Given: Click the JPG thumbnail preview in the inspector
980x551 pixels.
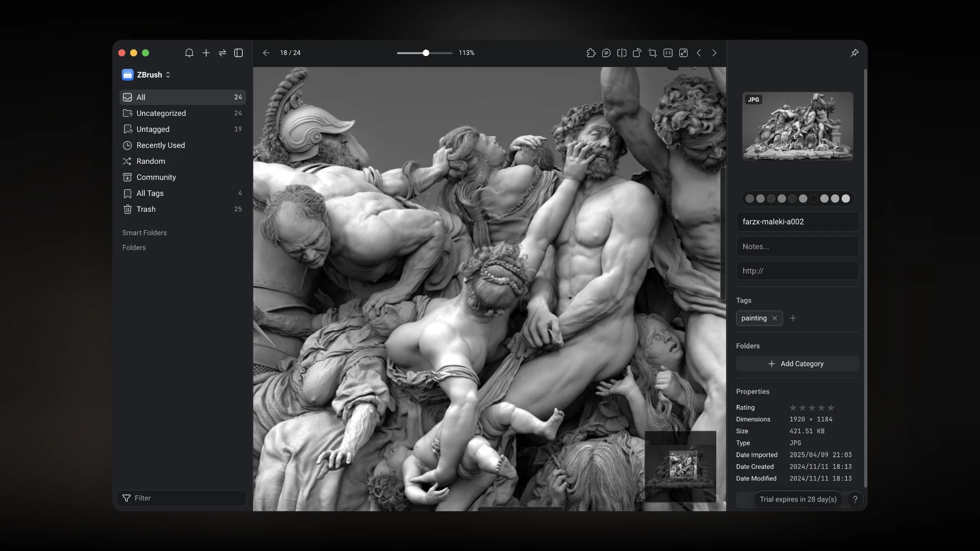Looking at the screenshot, I should (x=797, y=126).
